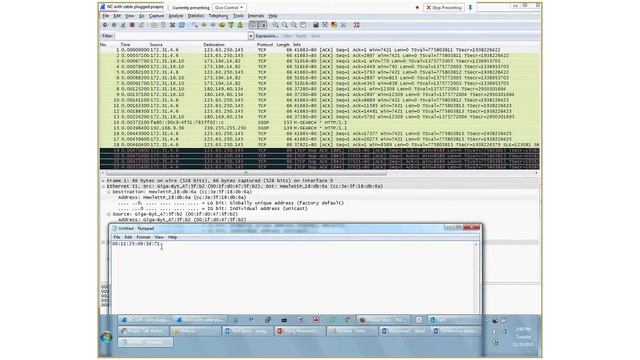Open the Windows Start menu

point(107,338)
